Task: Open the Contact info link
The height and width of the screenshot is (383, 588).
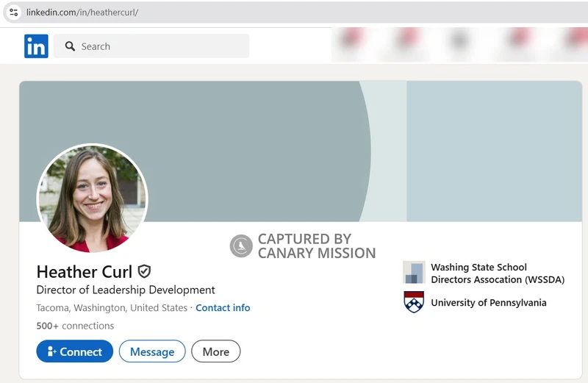Action: [x=223, y=307]
